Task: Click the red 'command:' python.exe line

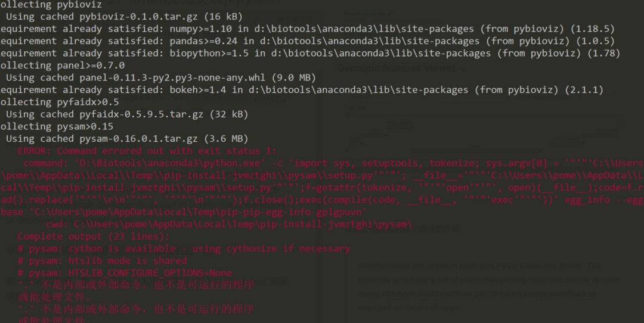Action: point(333,163)
